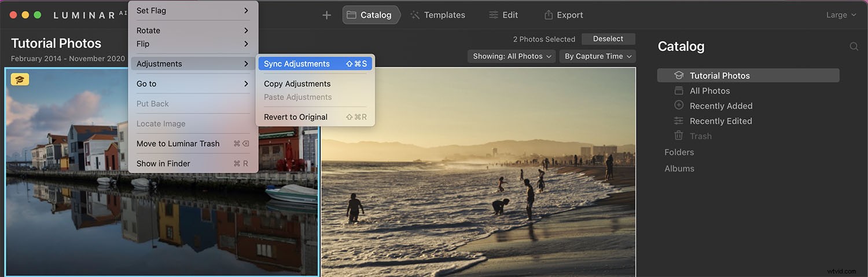Open the Large thumbnail size dropdown

click(841, 15)
